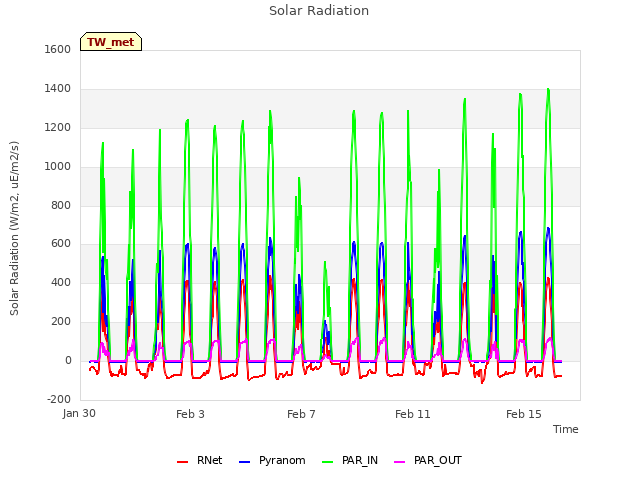Click the 0 y-axis tick label

pos(68,360)
